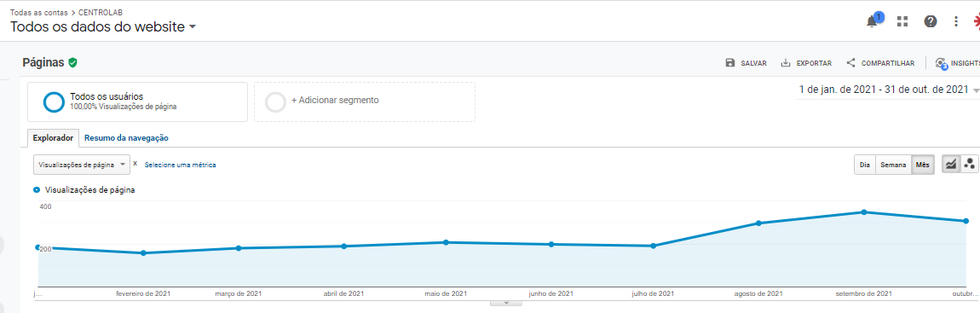Open the apps grid icon
The height and width of the screenshot is (313, 980).
tap(902, 22)
